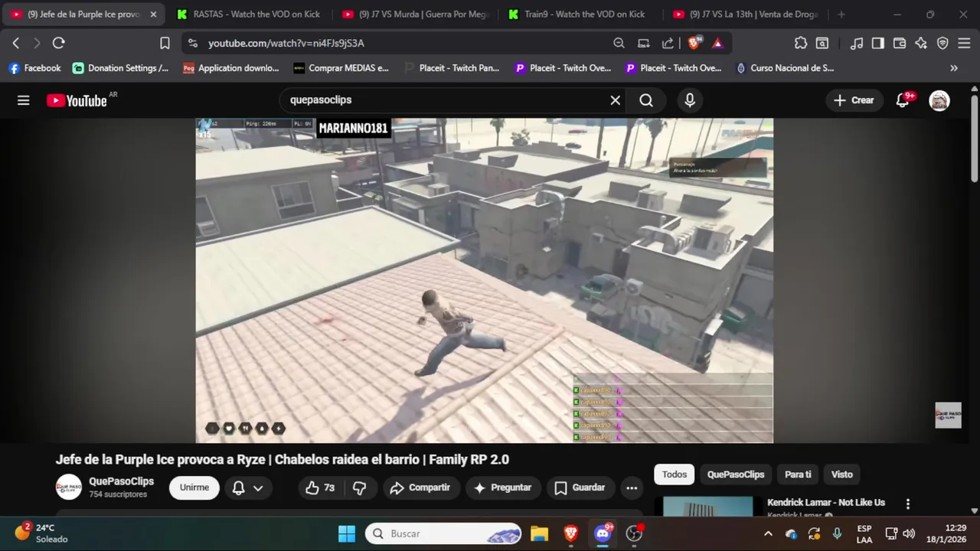Open options for Not Like Us video

908,504
